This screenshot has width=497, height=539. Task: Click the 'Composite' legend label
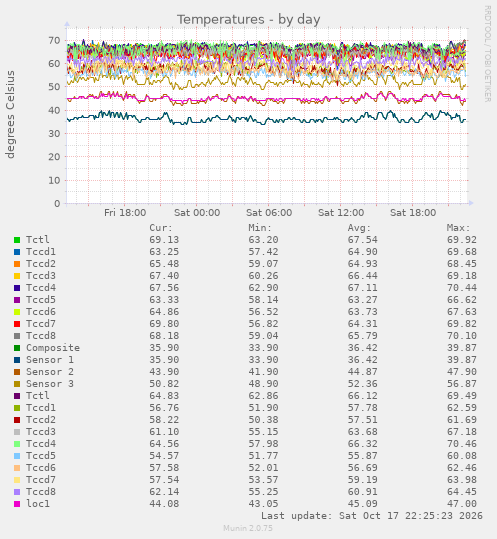click(53, 348)
